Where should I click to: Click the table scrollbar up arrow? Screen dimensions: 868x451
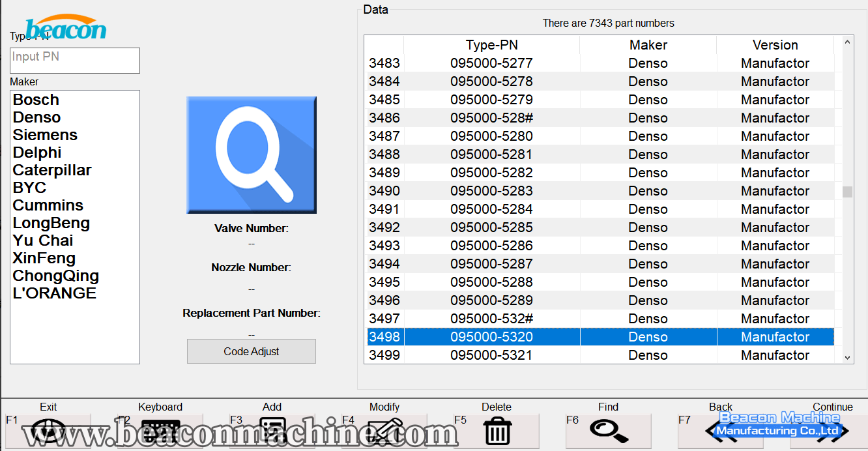coord(847,42)
